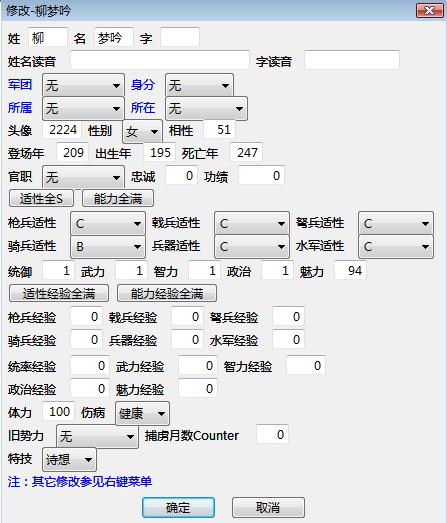This screenshot has height=523, width=447.
Task: Expand the 水军适性 dropdown
Action: coord(396,247)
